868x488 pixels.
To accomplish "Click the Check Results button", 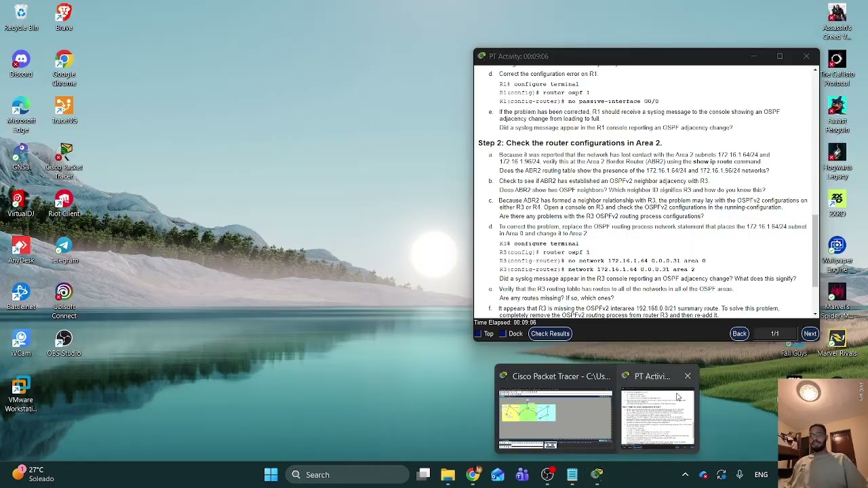I will [550, 333].
